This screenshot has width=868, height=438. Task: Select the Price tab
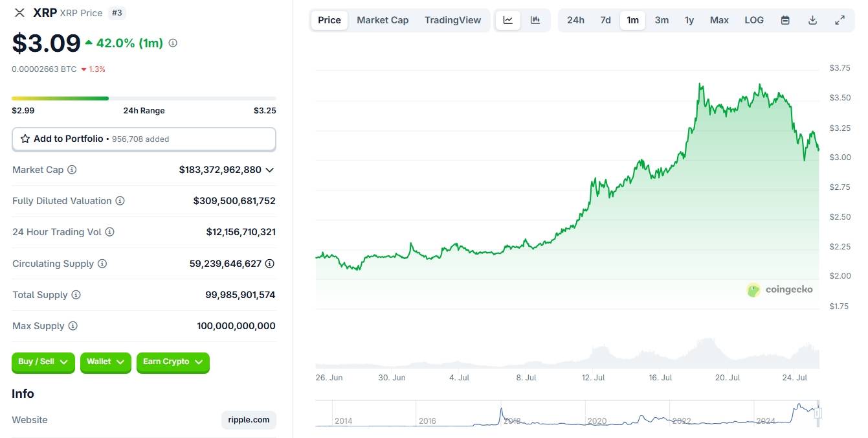click(329, 20)
